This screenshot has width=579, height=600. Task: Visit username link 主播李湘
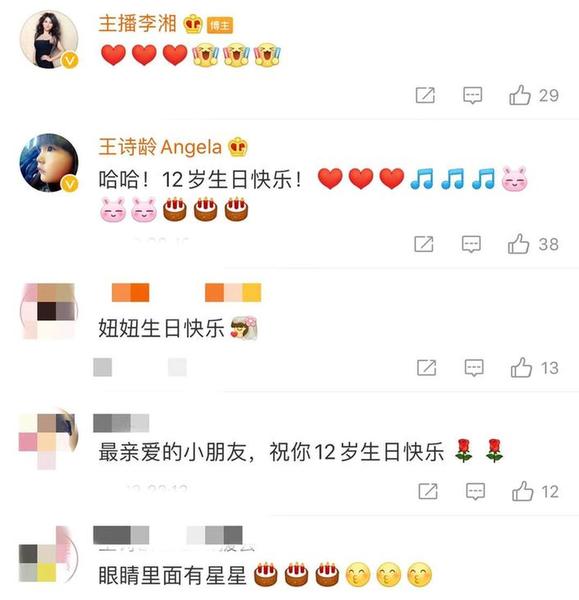[137, 24]
